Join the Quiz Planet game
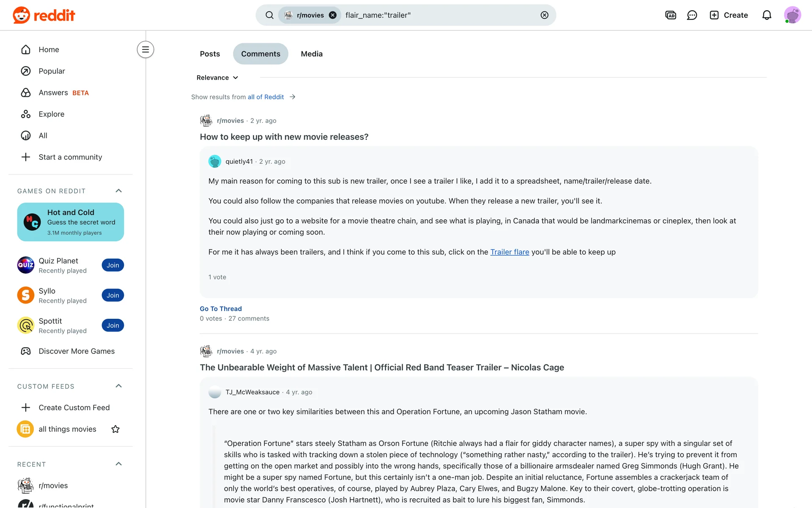 coord(112,265)
